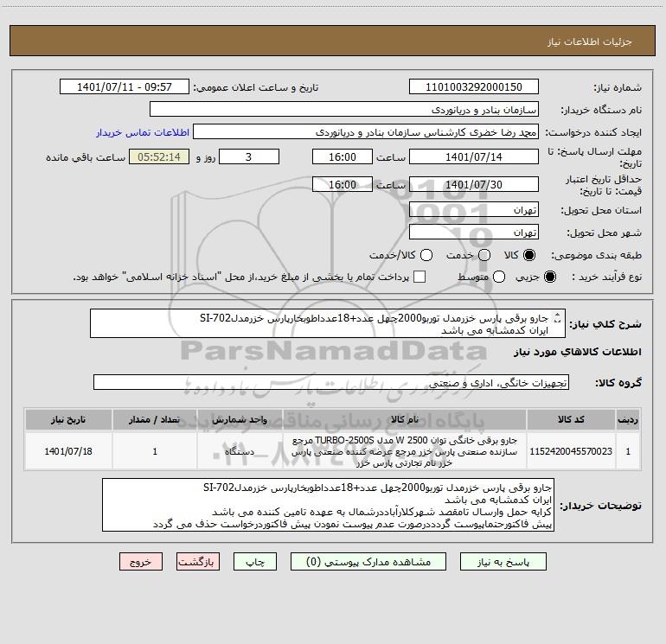Select the متوسط purchase type radio
666x644 pixels.
(499, 277)
